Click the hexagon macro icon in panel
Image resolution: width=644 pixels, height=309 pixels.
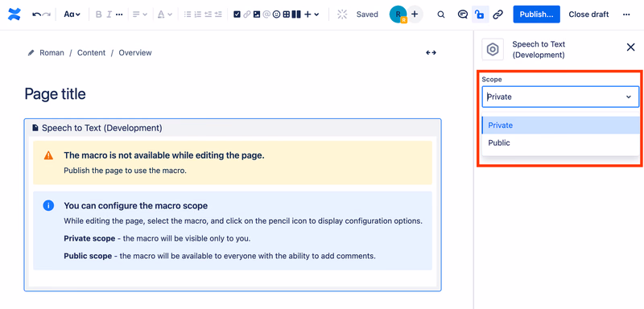(x=493, y=50)
